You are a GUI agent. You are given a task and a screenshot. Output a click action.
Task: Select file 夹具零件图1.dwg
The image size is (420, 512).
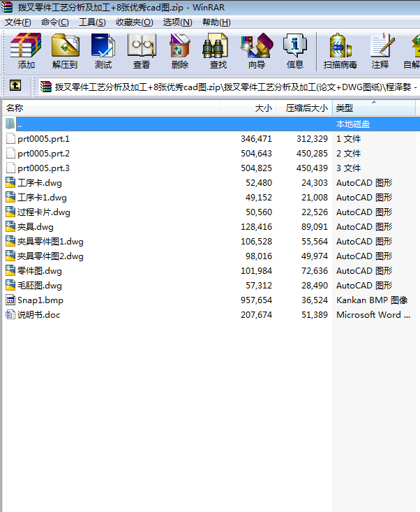pos(50,242)
